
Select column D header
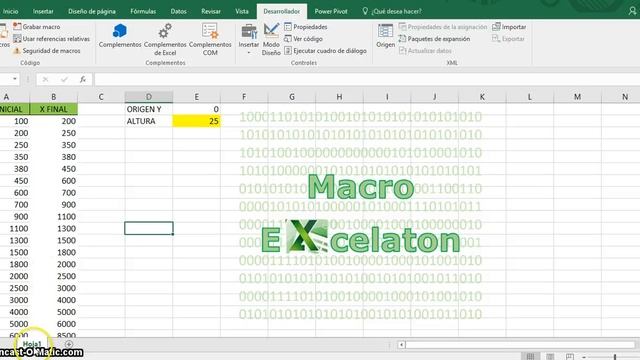click(x=149, y=97)
